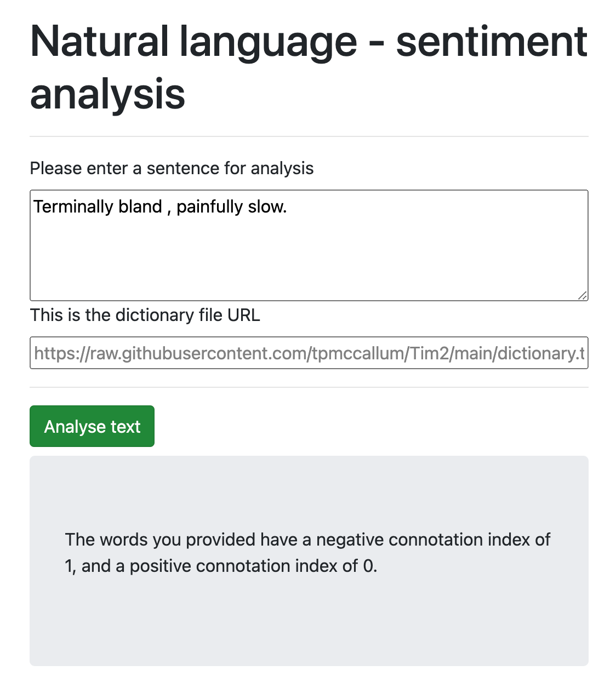Click the green Analyse text button
Image resolution: width=616 pixels, height=688 pixels.
tap(92, 426)
